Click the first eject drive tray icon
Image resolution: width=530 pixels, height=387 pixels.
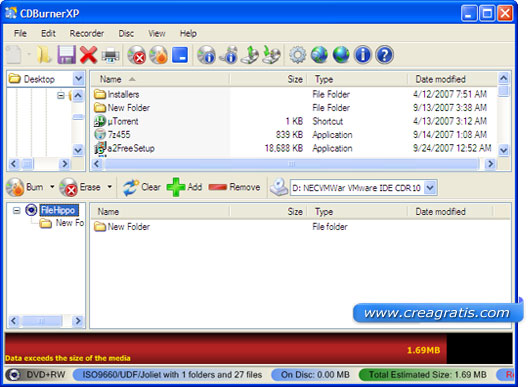click(x=250, y=55)
